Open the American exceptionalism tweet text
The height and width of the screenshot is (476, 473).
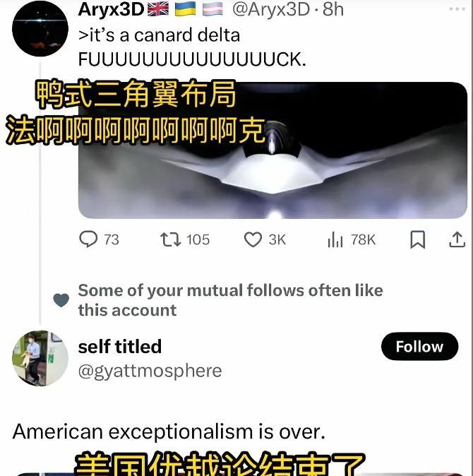[169, 432]
